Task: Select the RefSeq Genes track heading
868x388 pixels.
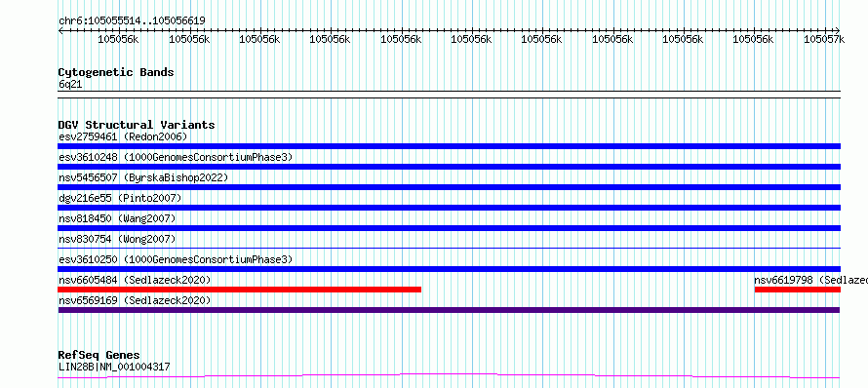Action: coord(99,356)
